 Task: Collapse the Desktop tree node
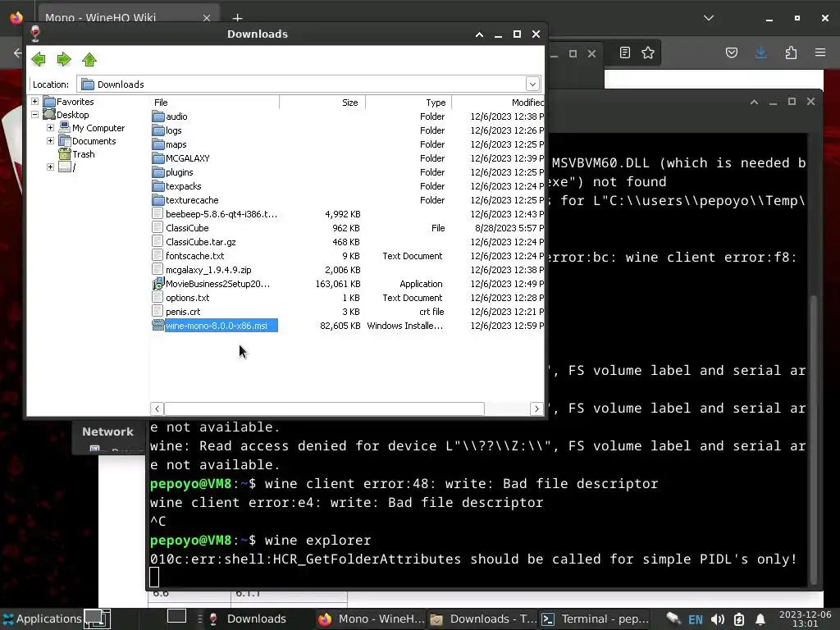34,115
